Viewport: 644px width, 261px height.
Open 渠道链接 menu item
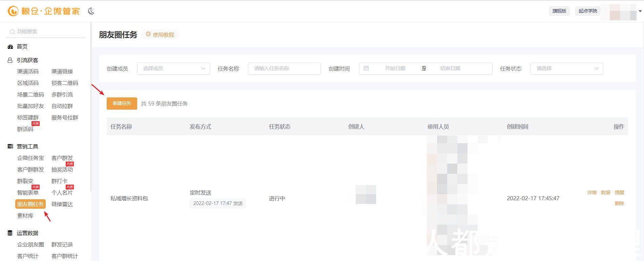pos(62,72)
